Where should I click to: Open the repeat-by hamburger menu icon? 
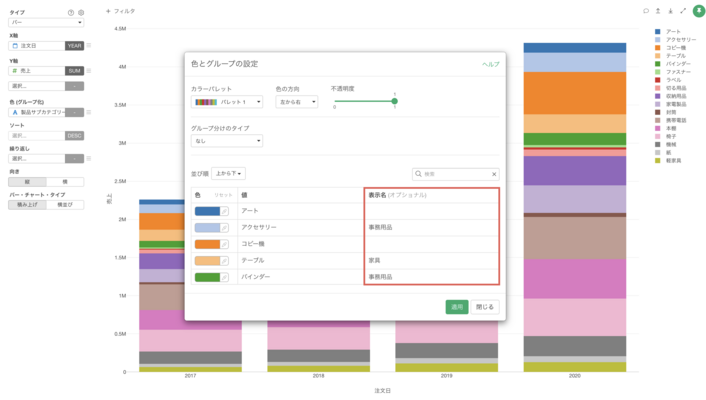89,159
